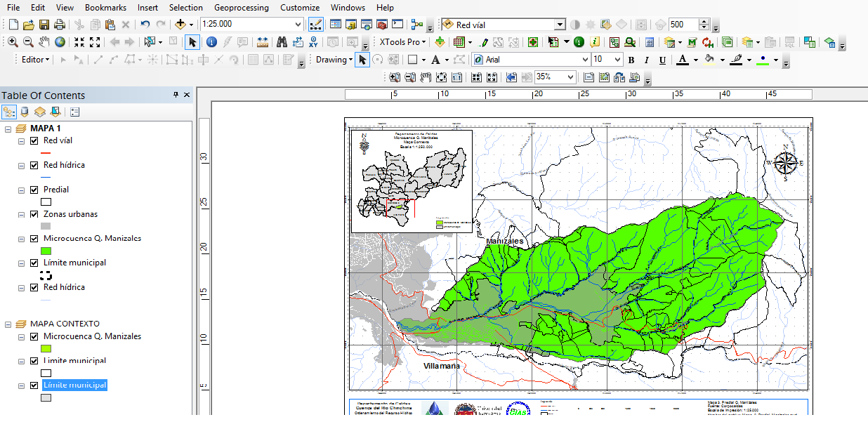Click the Zoom In tool

coord(13,43)
